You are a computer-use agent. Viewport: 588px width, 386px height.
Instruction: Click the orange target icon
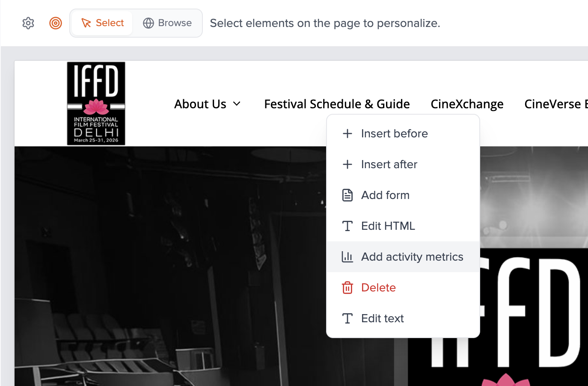click(56, 23)
